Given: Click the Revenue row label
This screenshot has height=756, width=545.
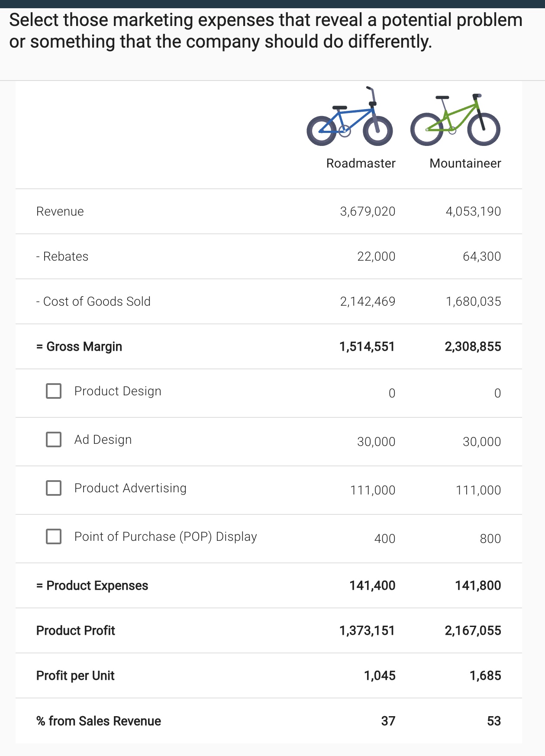Looking at the screenshot, I should pyautogui.click(x=60, y=211).
